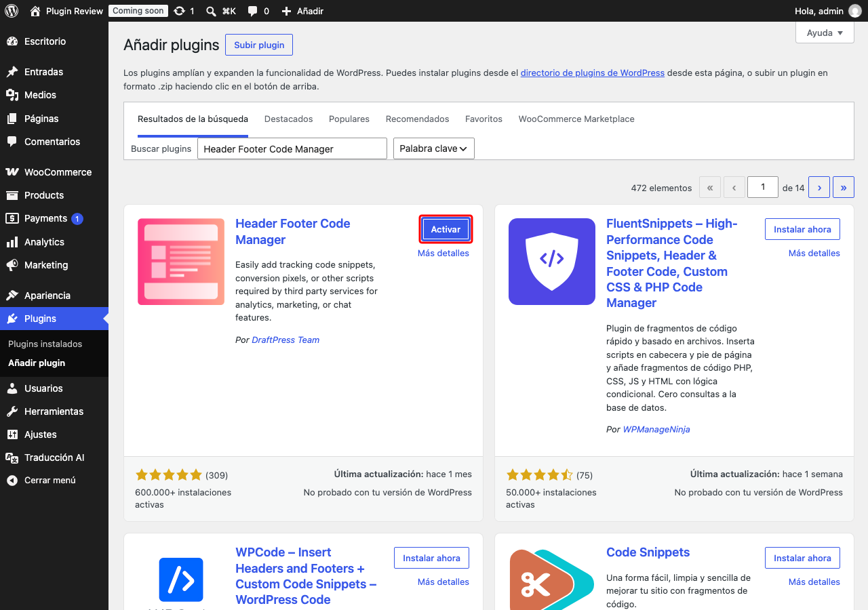Click the Herramientas wrench icon

[12, 411]
